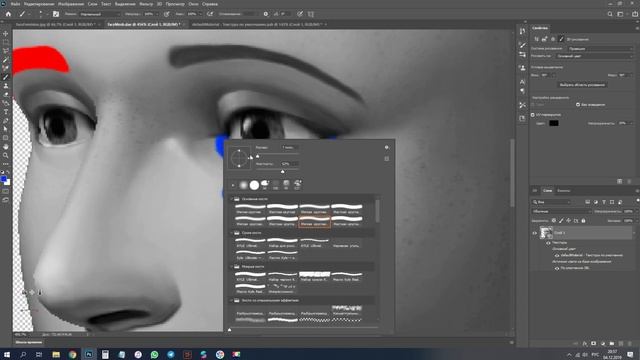Open the Шкала времени timeline panel

coord(29,342)
